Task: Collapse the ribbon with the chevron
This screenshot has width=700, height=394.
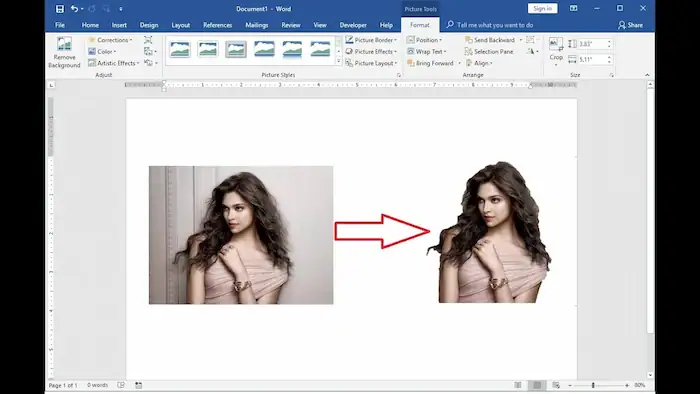Action: pyautogui.click(x=647, y=75)
